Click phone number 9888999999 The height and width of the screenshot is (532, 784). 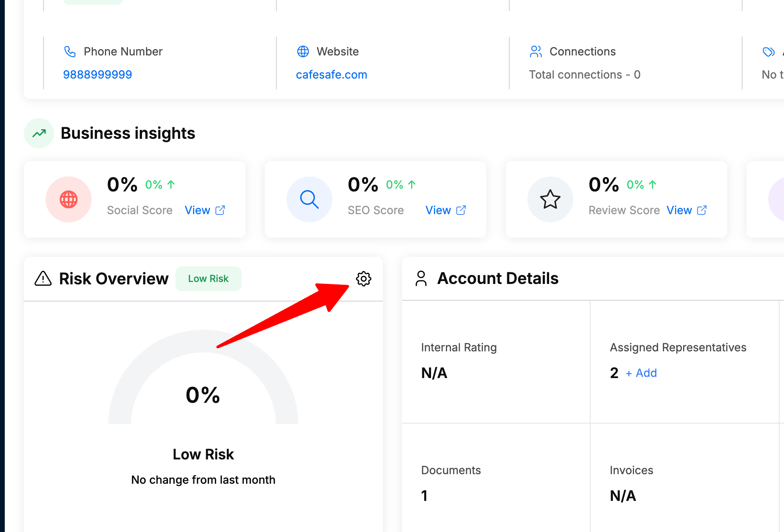(97, 75)
